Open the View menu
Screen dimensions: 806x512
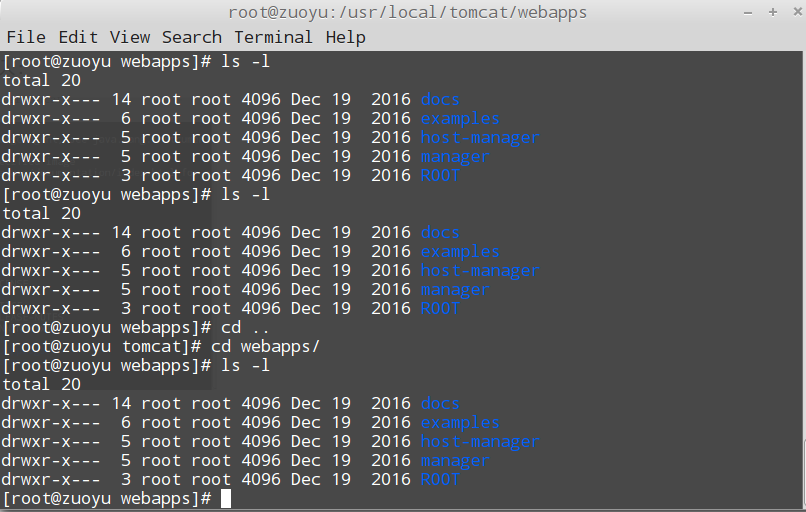(130, 37)
